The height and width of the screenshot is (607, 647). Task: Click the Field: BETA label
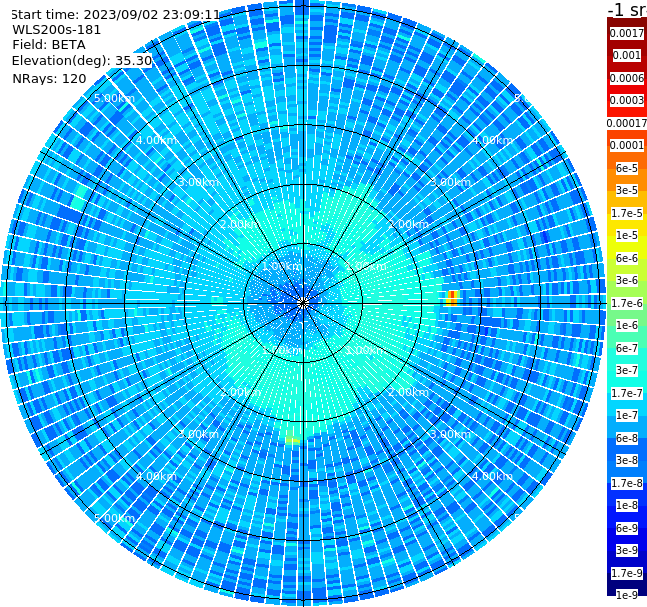tap(49, 45)
